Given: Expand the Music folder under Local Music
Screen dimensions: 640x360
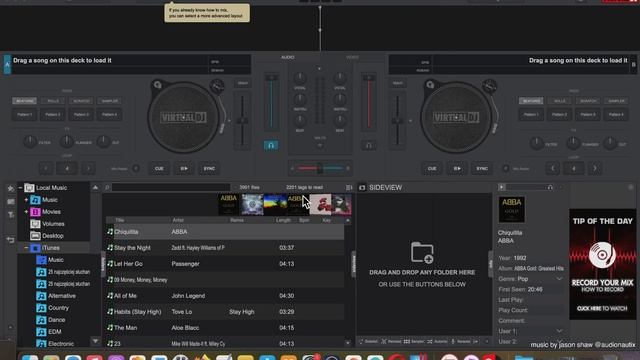Looking at the screenshot, I should coord(26,200).
